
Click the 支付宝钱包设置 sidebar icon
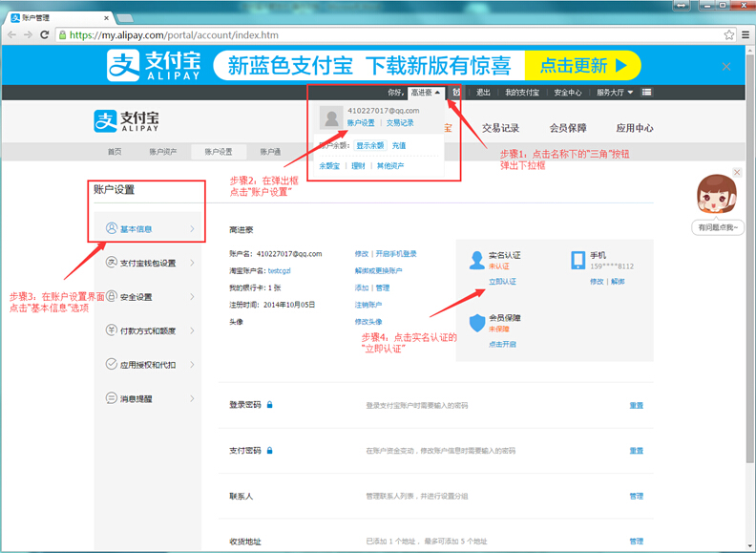coord(112,262)
